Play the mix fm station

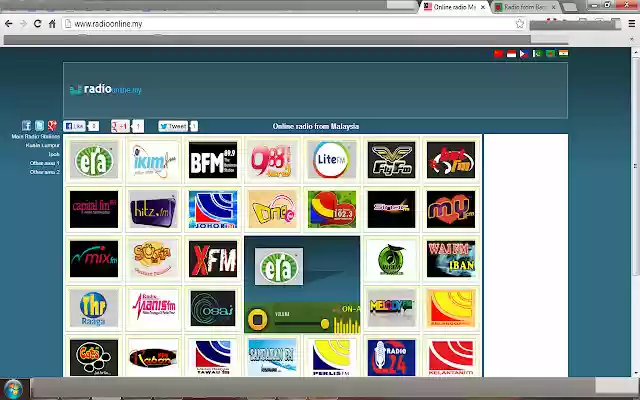[x=94, y=259]
